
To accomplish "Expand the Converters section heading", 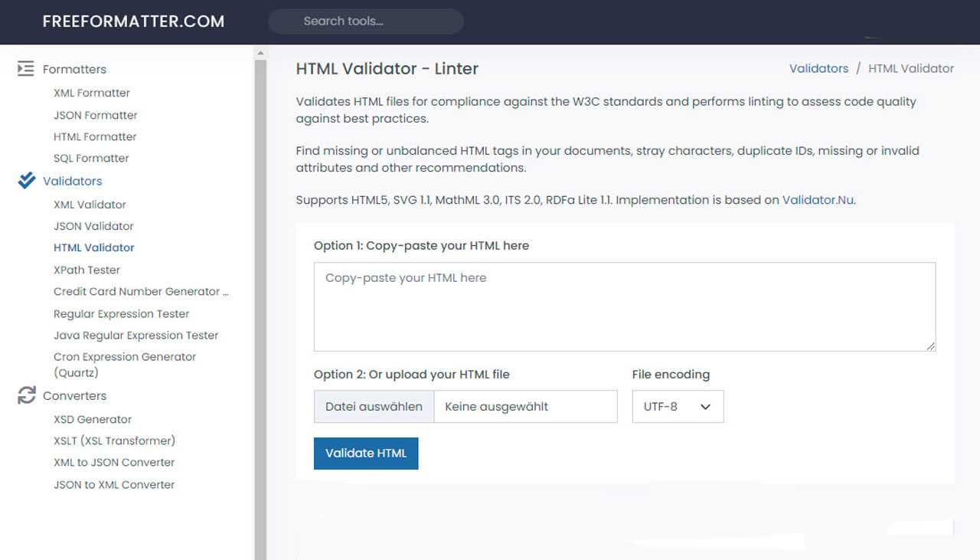I will [x=74, y=395].
